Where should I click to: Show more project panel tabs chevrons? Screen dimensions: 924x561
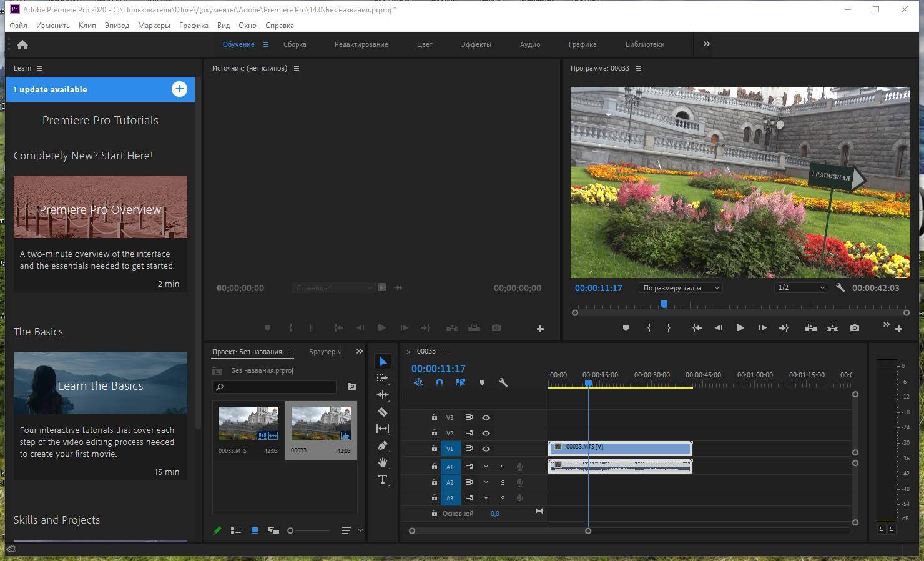[x=360, y=352]
